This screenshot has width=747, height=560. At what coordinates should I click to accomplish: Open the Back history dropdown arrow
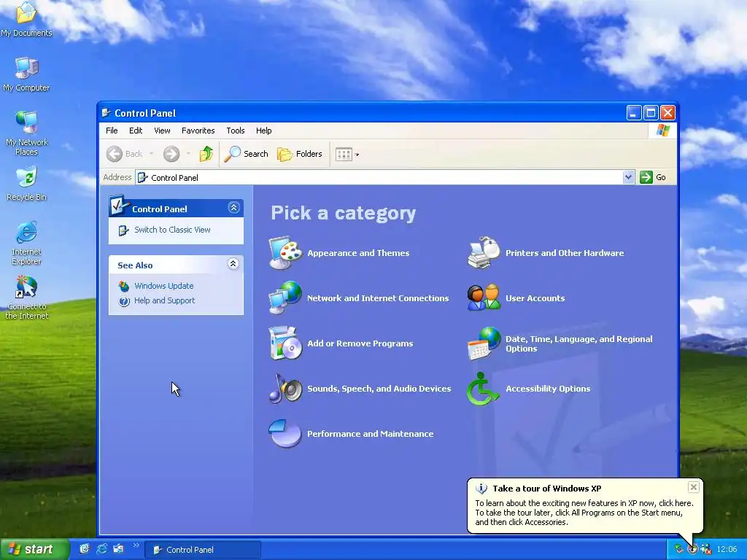[152, 154]
